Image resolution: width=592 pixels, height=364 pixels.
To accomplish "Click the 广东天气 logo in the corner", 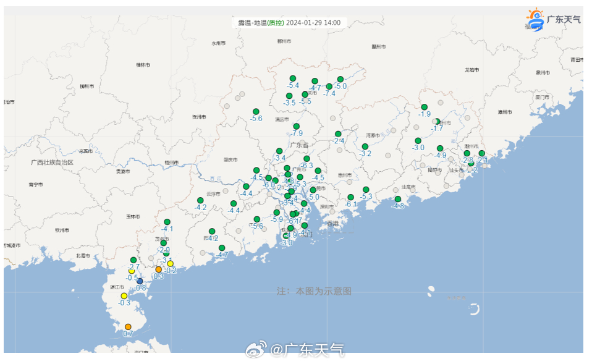I will [554, 20].
